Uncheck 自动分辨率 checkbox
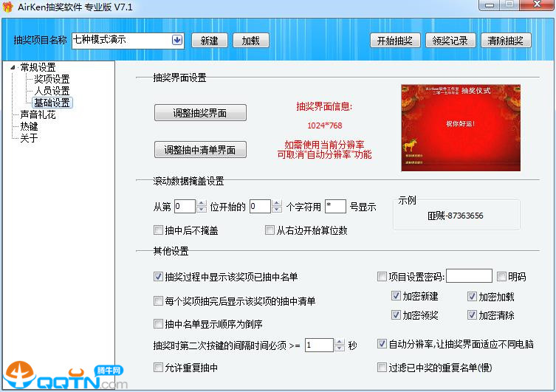 coord(382,344)
